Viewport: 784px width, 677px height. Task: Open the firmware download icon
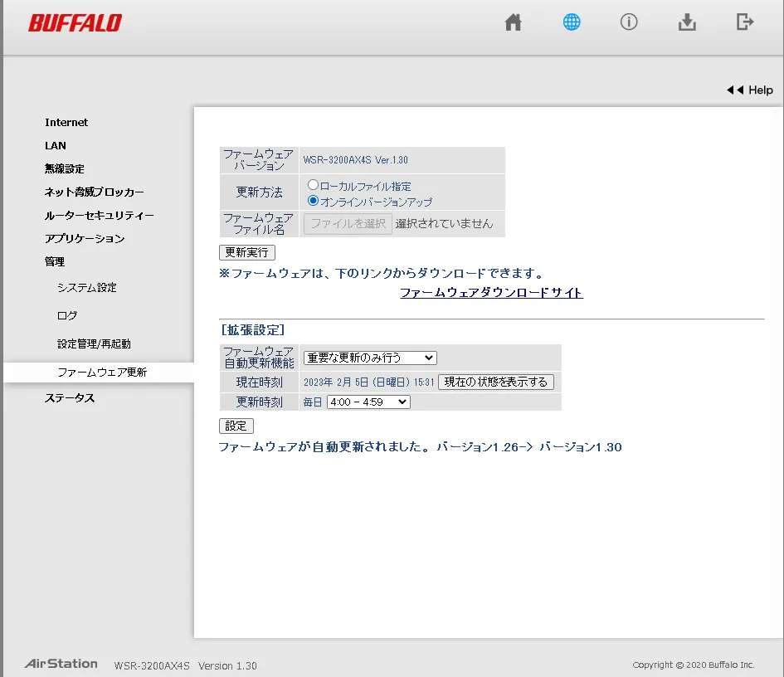click(x=687, y=22)
